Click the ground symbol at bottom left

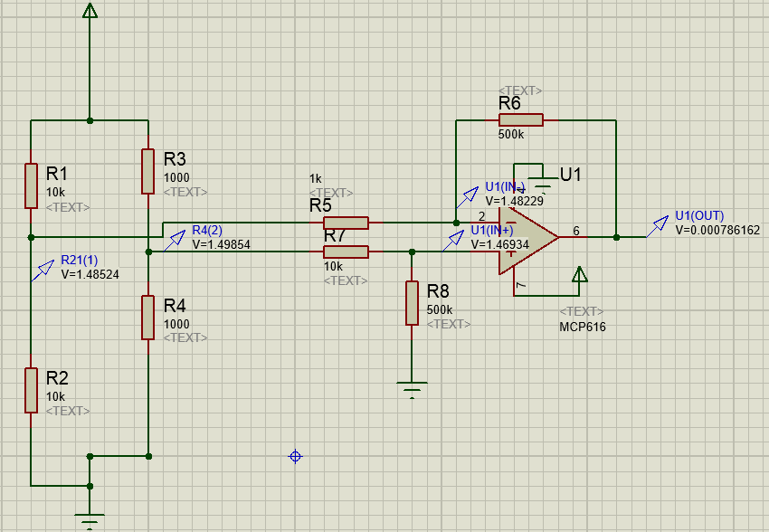pos(88,516)
